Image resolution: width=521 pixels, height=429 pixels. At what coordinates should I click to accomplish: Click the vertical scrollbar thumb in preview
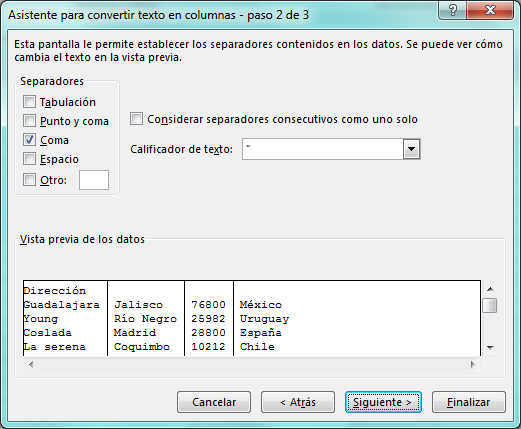point(490,305)
